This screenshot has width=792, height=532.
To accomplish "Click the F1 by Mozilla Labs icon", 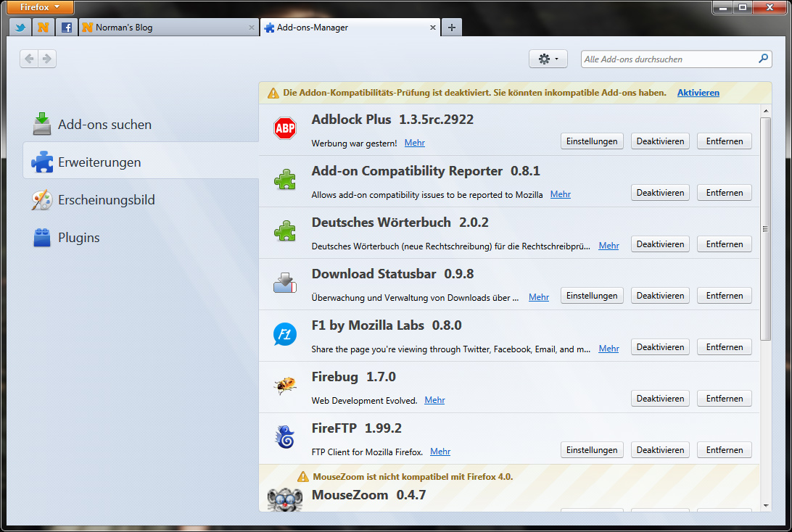I will coord(285,334).
